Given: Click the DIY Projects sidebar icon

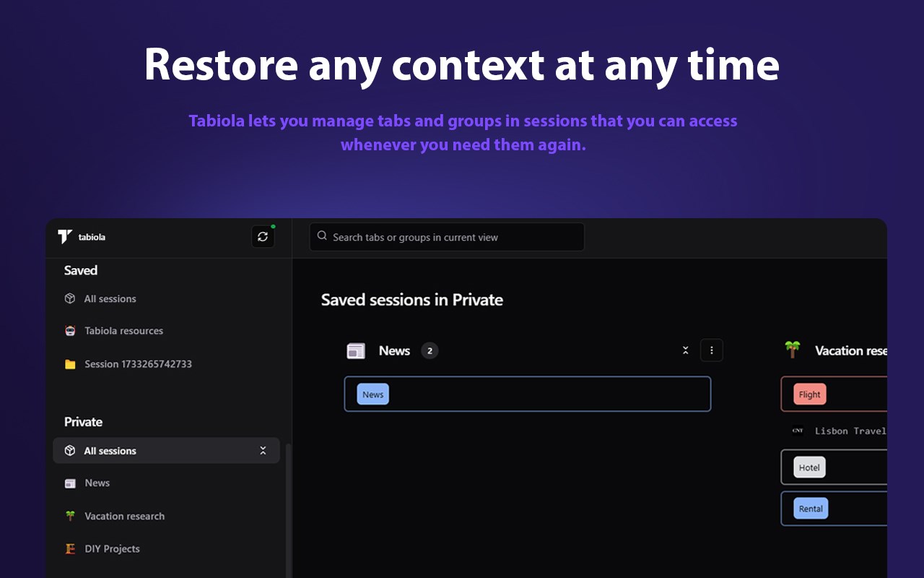Looking at the screenshot, I should 70,549.
